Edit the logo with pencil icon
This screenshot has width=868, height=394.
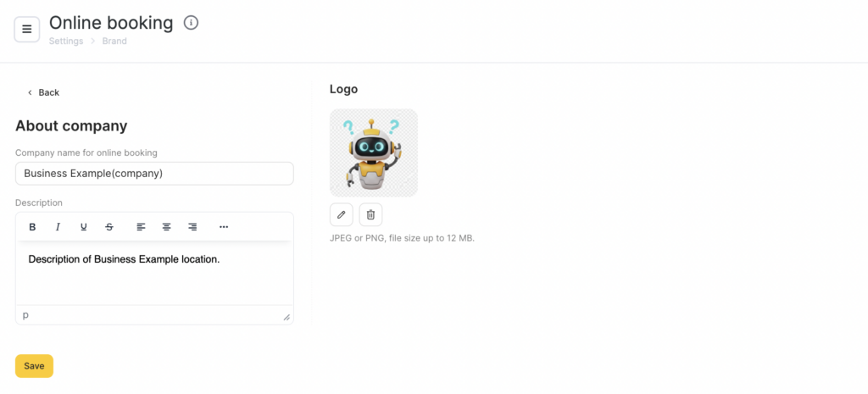coord(342,214)
